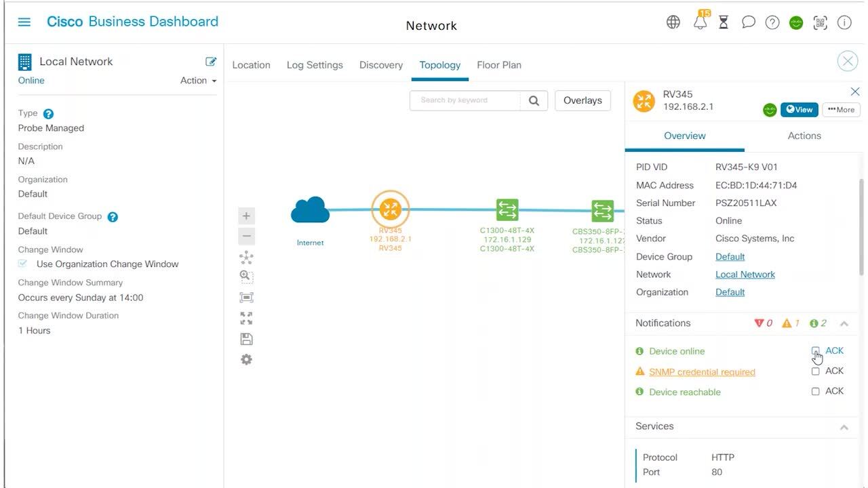The height and width of the screenshot is (488, 868).
Task: Open topology settings gear icon
Action: [x=246, y=359]
